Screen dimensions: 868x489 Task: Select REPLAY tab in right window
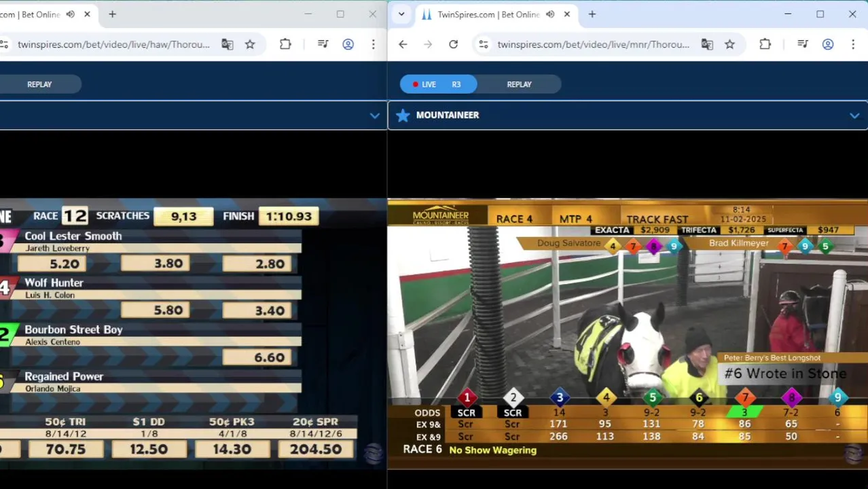tap(519, 84)
